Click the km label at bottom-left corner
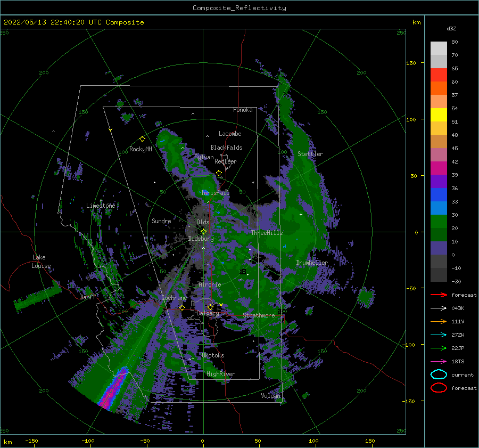Screen dimensions: 479x448 pos(7,442)
